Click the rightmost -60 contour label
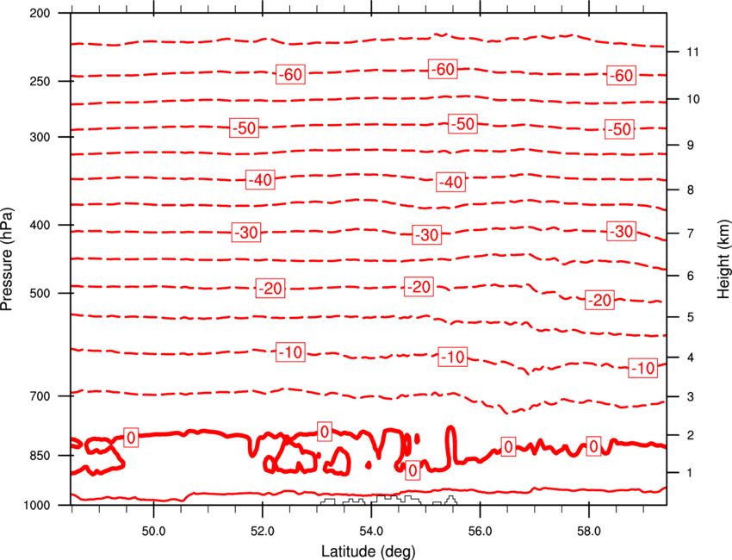This screenshot has width=732, height=560. click(622, 75)
